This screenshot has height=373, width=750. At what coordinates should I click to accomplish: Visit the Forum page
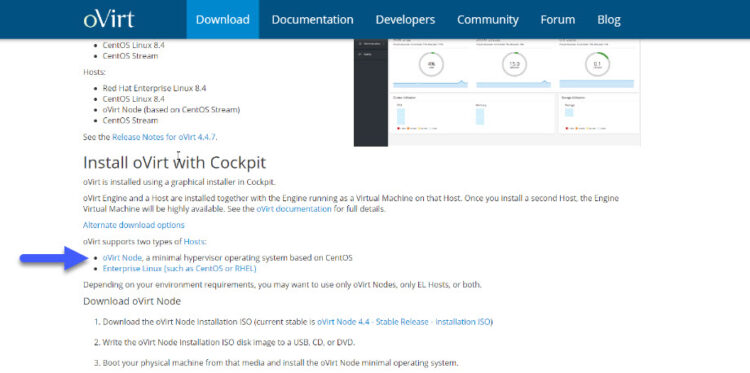tap(558, 20)
